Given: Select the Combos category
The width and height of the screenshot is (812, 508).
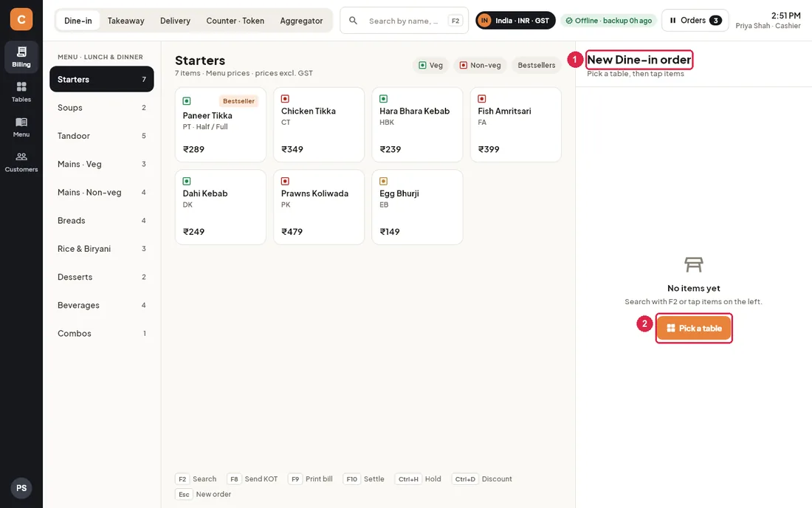Looking at the screenshot, I should (102, 334).
